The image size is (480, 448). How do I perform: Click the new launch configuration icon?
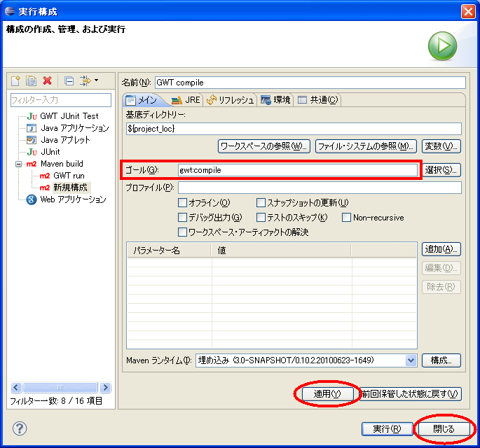tap(15, 80)
